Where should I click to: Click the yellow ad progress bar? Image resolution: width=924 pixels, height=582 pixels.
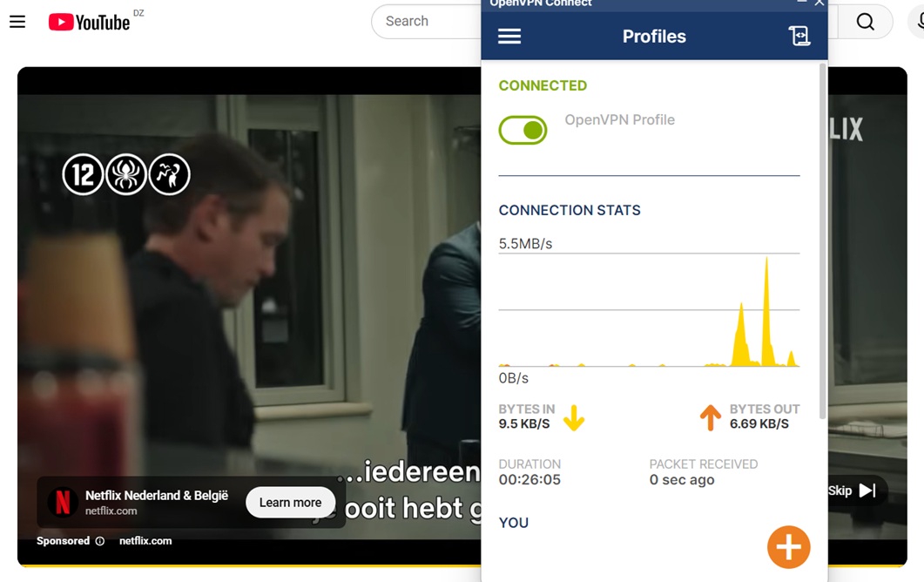tap(249, 565)
